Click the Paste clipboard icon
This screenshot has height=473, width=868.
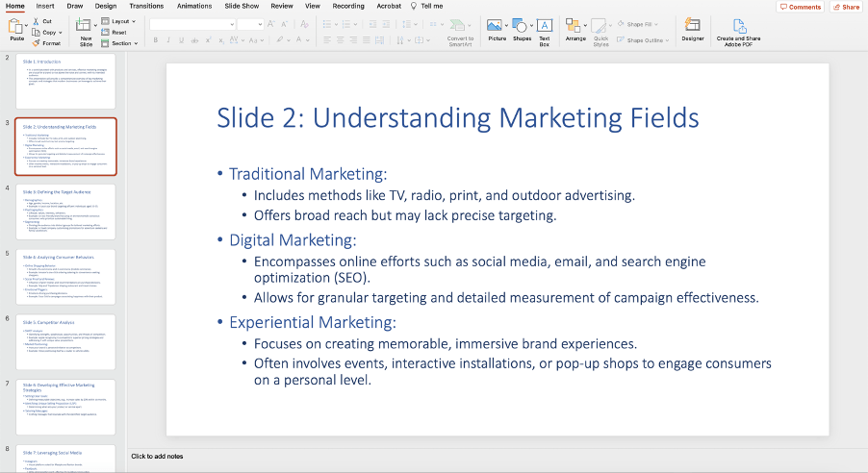(16, 28)
